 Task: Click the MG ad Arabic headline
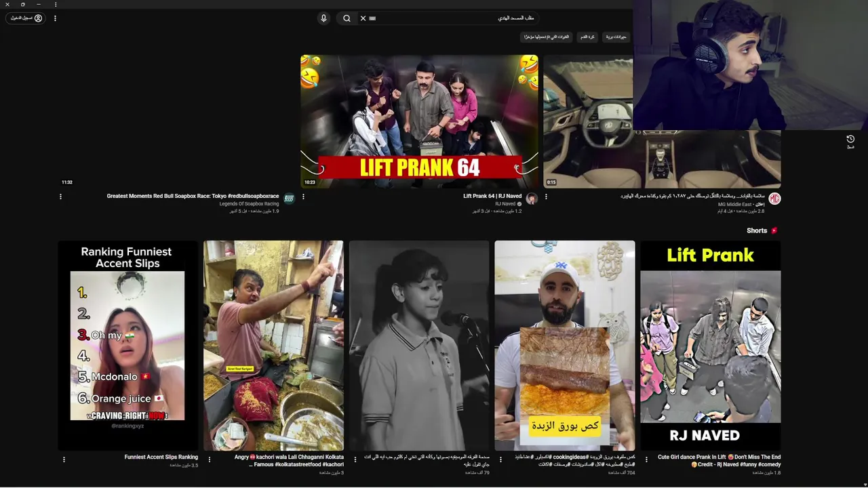(x=692, y=196)
